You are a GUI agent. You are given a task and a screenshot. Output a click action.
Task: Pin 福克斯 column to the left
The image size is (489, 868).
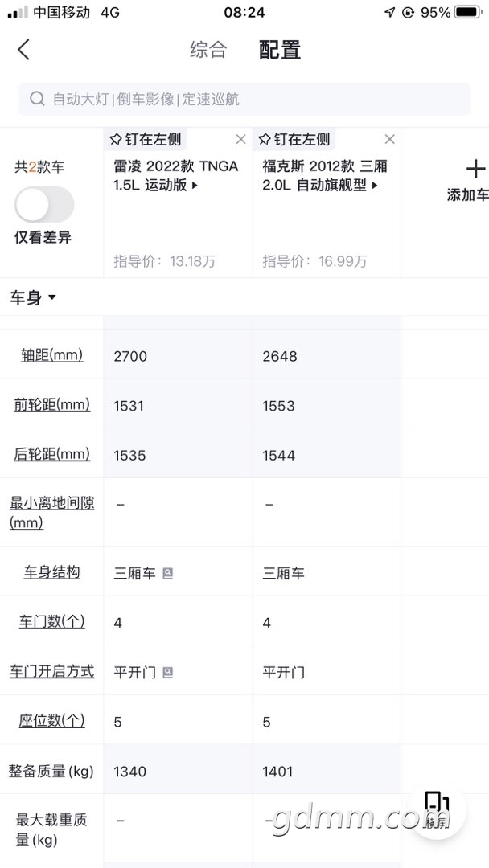coord(294,139)
